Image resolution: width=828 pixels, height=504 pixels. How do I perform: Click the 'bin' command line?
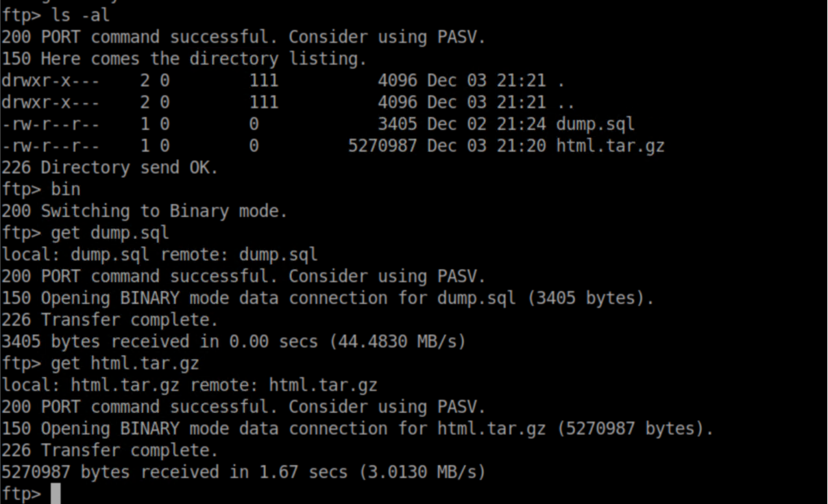[65, 189]
